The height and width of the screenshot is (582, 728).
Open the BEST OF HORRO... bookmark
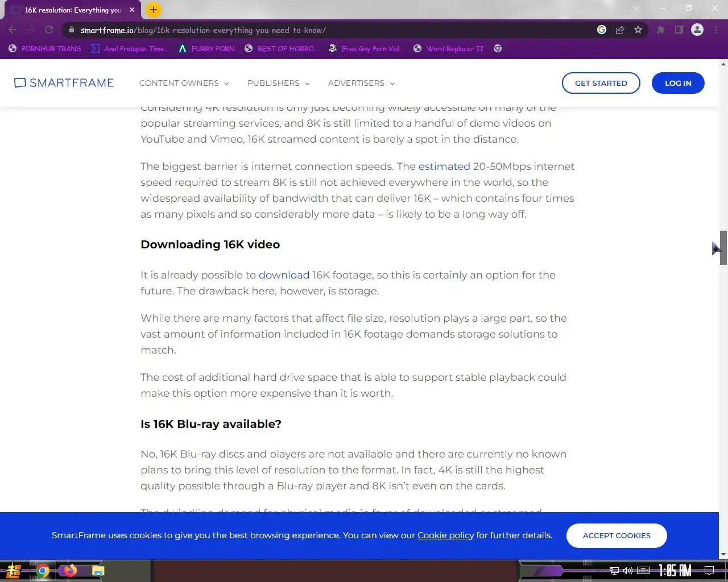tap(281, 49)
